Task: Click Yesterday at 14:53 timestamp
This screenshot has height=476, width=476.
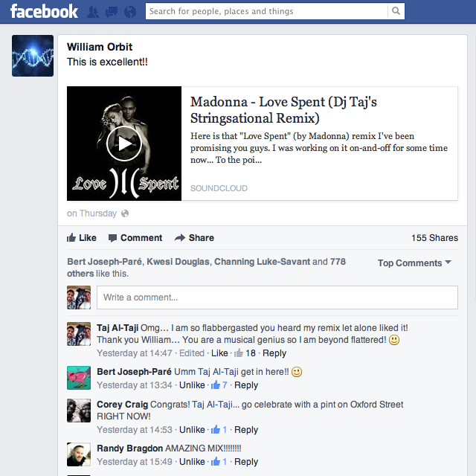Action: tap(135, 430)
